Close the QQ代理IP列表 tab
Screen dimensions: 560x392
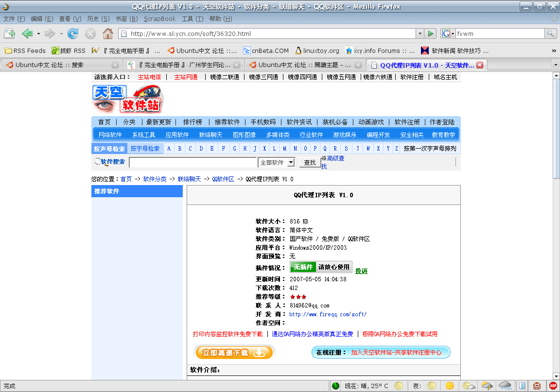point(480,65)
